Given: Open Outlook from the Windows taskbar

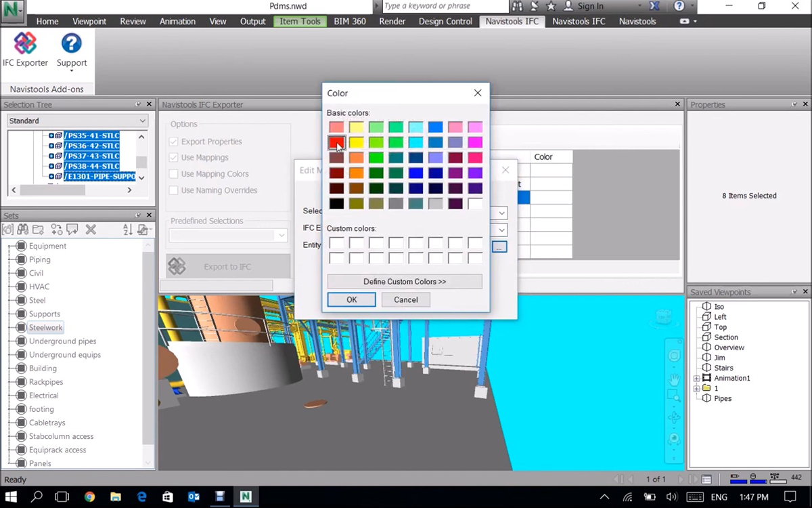Looking at the screenshot, I should [x=194, y=497].
